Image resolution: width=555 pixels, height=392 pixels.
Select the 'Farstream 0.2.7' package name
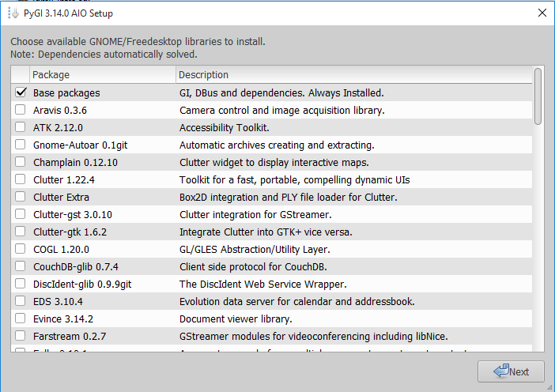(70, 336)
